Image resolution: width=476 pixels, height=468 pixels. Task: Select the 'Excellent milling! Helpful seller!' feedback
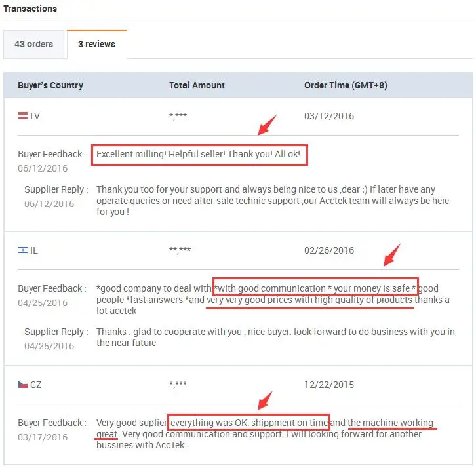[200, 155]
